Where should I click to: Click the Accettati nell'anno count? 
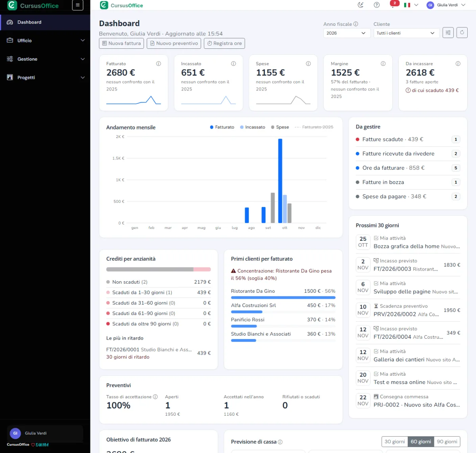pyautogui.click(x=226, y=405)
